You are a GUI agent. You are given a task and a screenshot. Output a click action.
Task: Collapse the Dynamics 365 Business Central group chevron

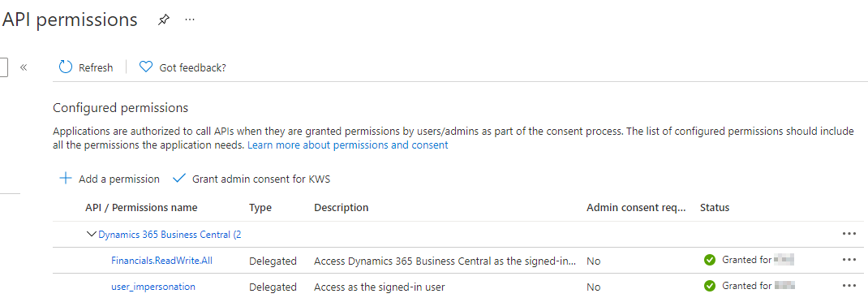point(92,235)
